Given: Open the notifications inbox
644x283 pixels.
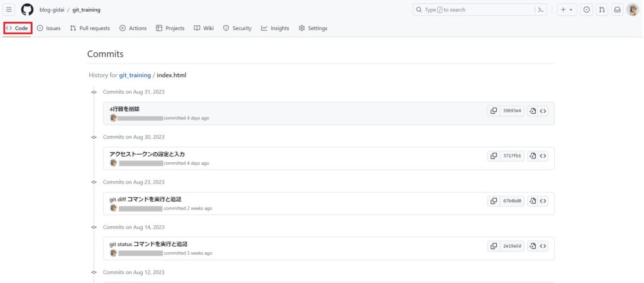Looking at the screenshot, I should [x=617, y=10].
